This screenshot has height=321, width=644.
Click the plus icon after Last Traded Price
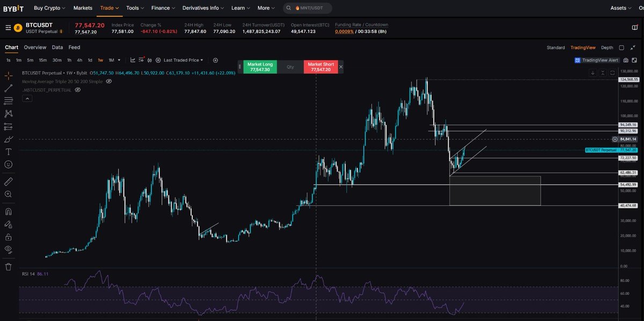[215, 60]
